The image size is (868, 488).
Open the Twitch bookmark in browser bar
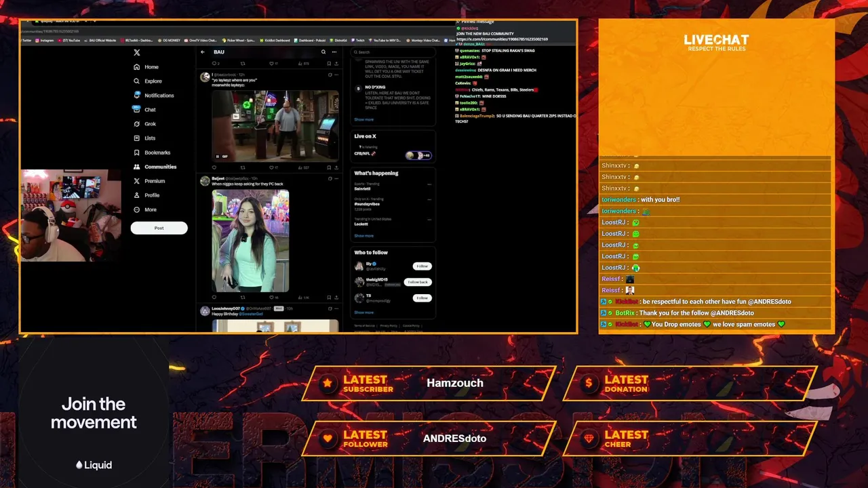coord(357,40)
